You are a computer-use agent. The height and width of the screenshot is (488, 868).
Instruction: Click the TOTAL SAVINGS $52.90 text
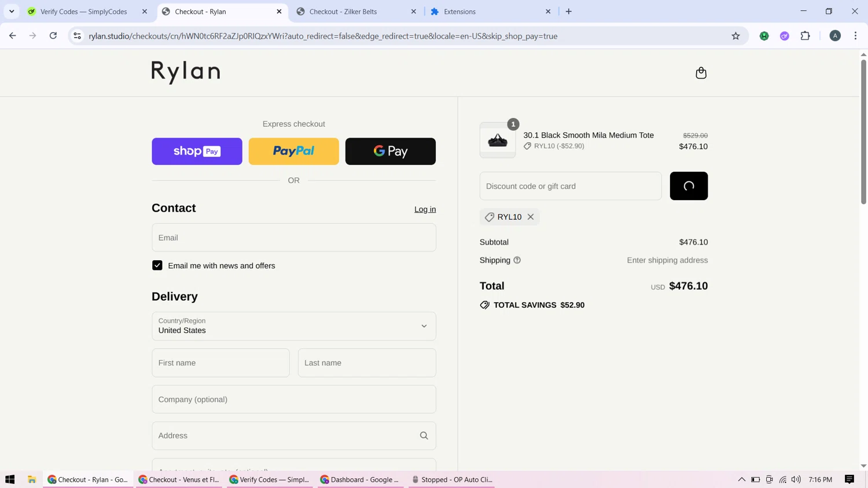pyautogui.click(x=539, y=305)
